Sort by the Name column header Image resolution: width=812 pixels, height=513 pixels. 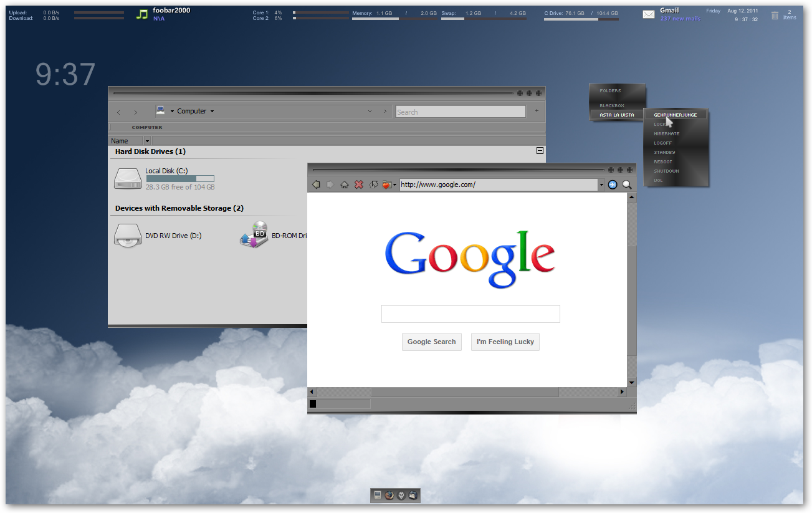tap(127, 141)
